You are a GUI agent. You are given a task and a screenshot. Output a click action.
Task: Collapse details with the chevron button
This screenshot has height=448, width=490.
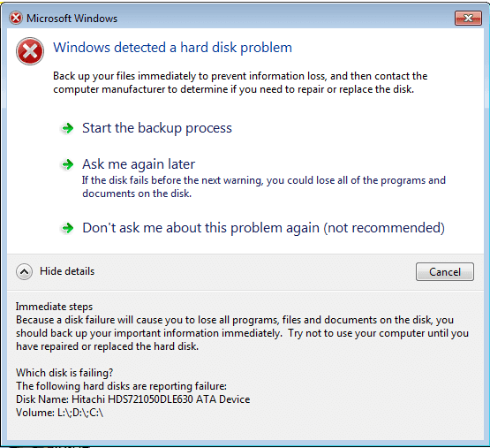tap(24, 271)
